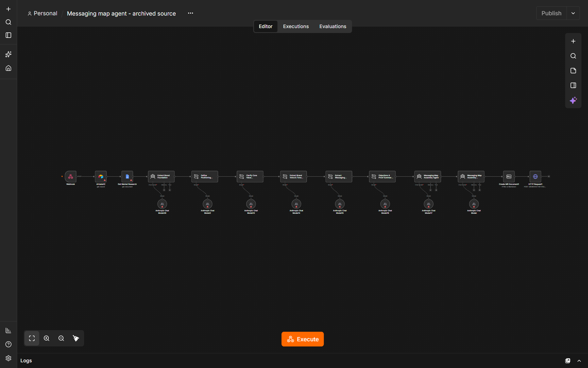Click the fit-to-view zoom icon
The height and width of the screenshot is (368, 588).
tap(32, 338)
